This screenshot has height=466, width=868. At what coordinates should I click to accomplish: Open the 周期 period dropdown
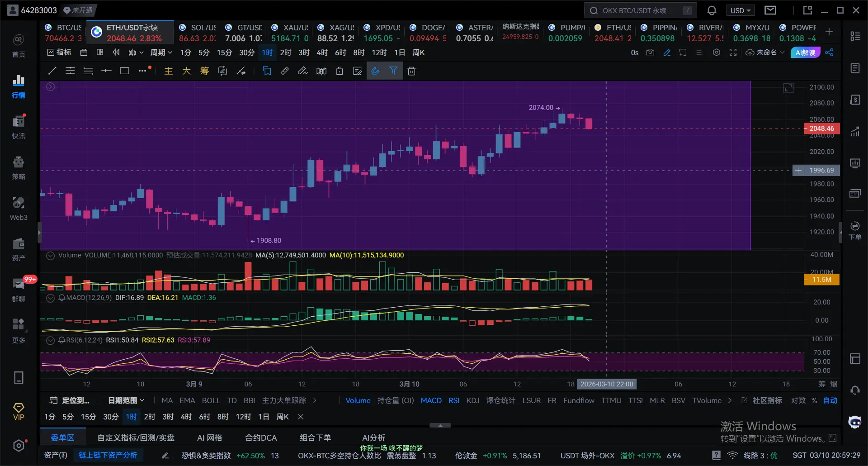tap(161, 52)
